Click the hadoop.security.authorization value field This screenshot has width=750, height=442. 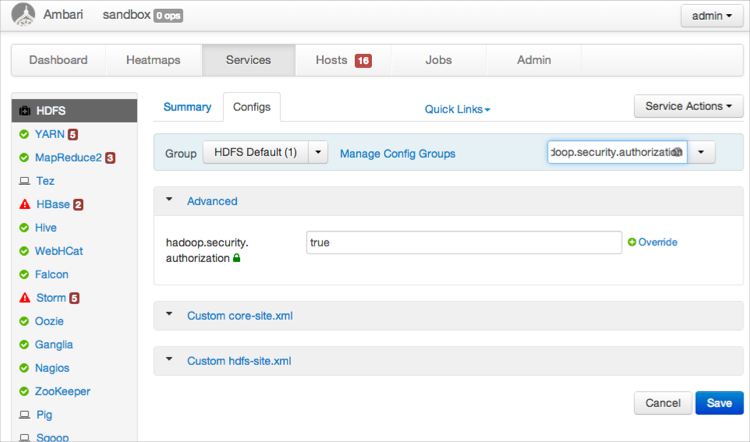pyautogui.click(x=464, y=243)
